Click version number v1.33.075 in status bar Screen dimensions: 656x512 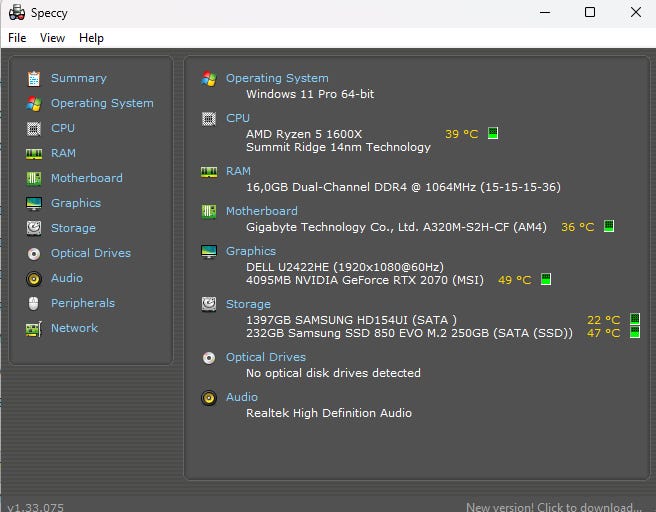coord(36,507)
